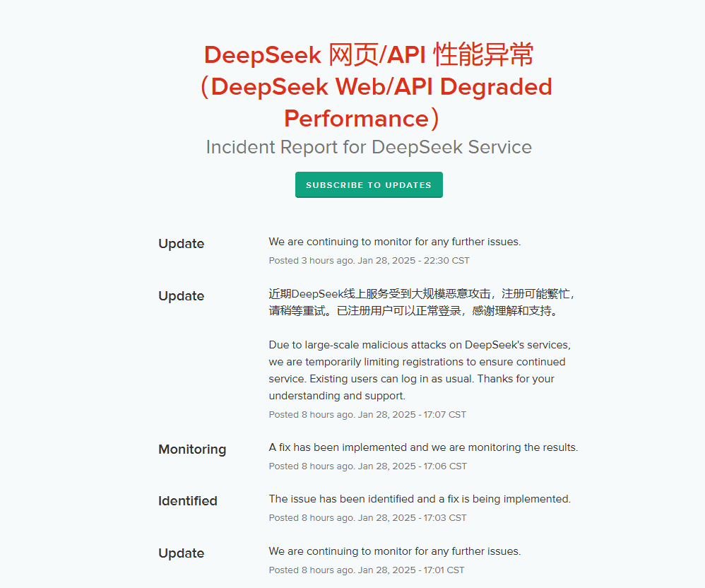Click 'Incident Report for DeepSeek Service' subtitle
705x588 pixels.
(369, 147)
